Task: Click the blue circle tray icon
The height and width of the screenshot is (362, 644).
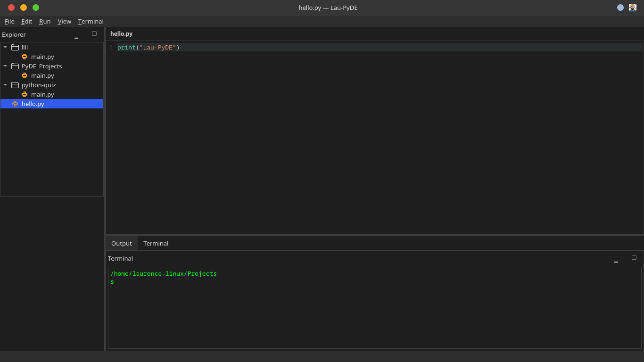Action: click(620, 8)
